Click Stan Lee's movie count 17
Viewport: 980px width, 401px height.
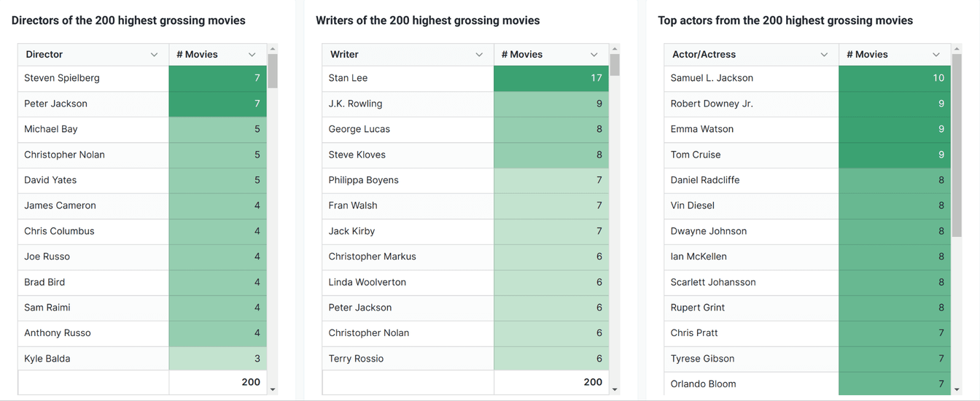pyautogui.click(x=551, y=78)
